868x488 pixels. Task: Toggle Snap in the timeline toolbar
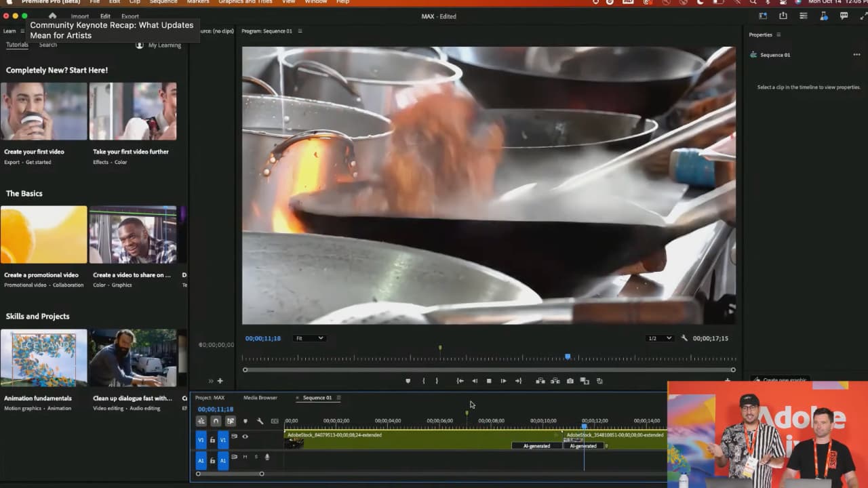(x=216, y=421)
